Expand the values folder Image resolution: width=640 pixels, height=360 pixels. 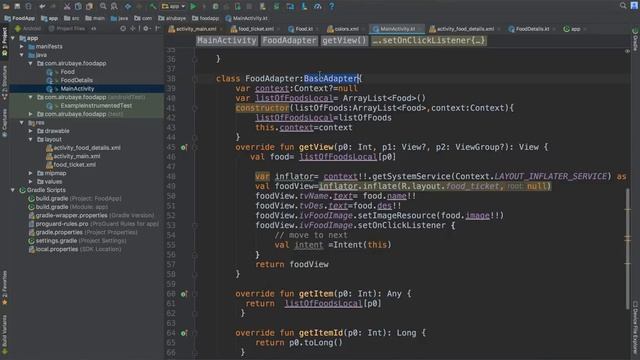(x=31, y=182)
